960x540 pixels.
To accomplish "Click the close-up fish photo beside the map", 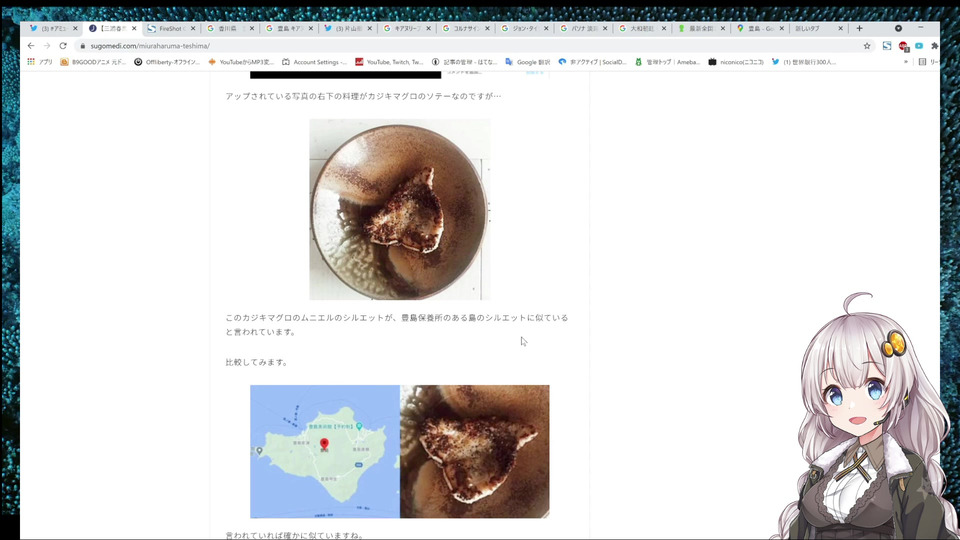I will 474,451.
